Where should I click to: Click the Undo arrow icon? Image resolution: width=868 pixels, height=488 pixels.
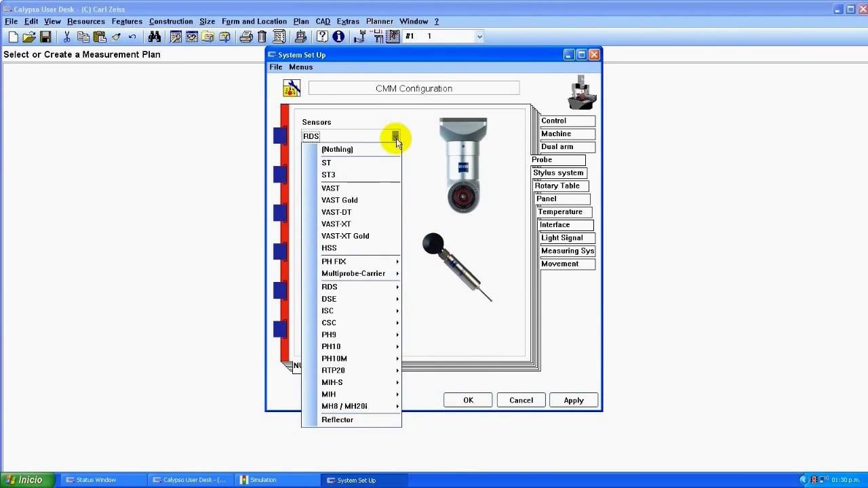click(132, 37)
